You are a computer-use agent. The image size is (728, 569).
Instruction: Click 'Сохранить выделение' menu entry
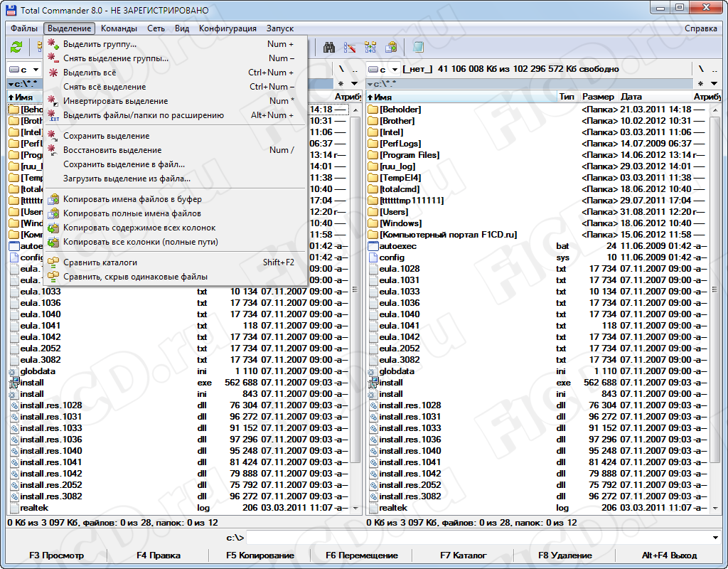click(x=176, y=136)
